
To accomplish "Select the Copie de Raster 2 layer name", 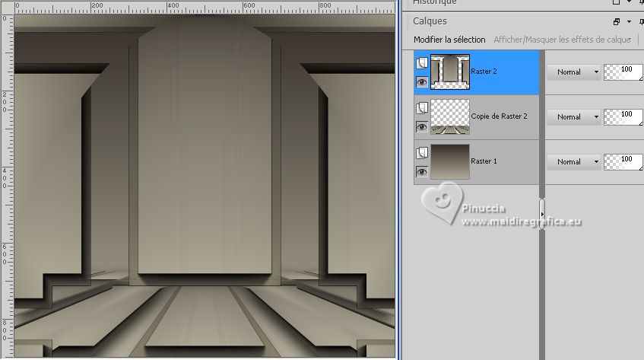I will [499, 116].
